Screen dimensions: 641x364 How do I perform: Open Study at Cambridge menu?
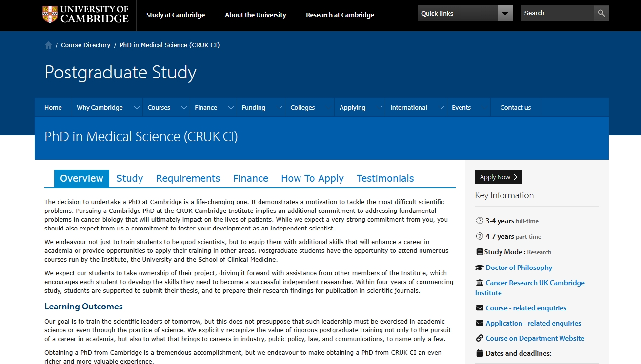point(176,15)
